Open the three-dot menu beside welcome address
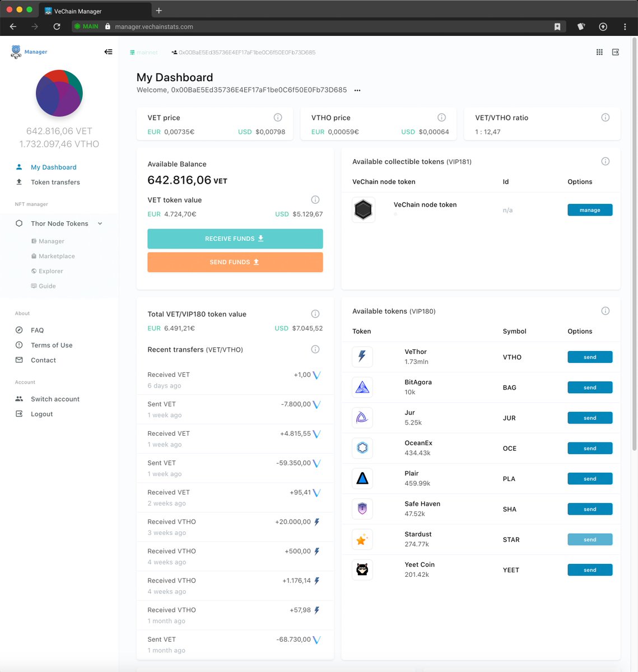Viewport: 638px width, 672px height. point(357,90)
